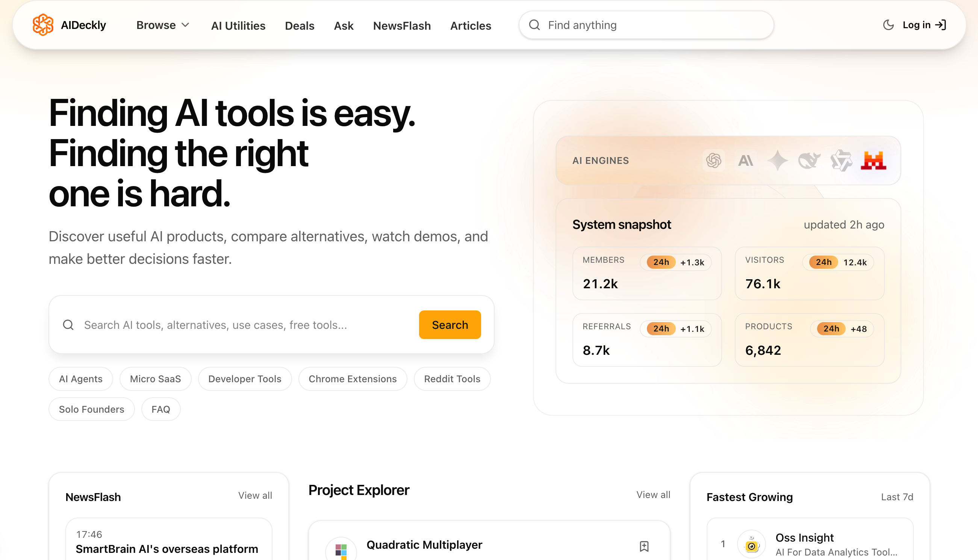Open the Quadratic Multiplayer logo thumbnail
The width and height of the screenshot is (978, 560).
coord(341,549)
